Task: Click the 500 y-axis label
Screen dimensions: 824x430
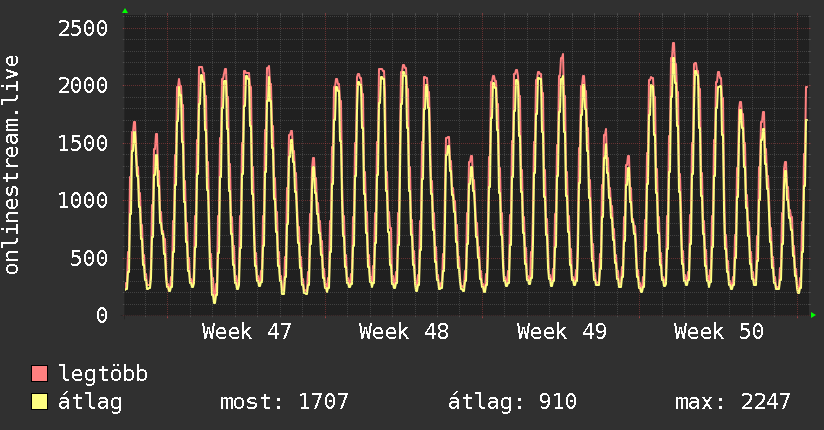Action: [89, 258]
